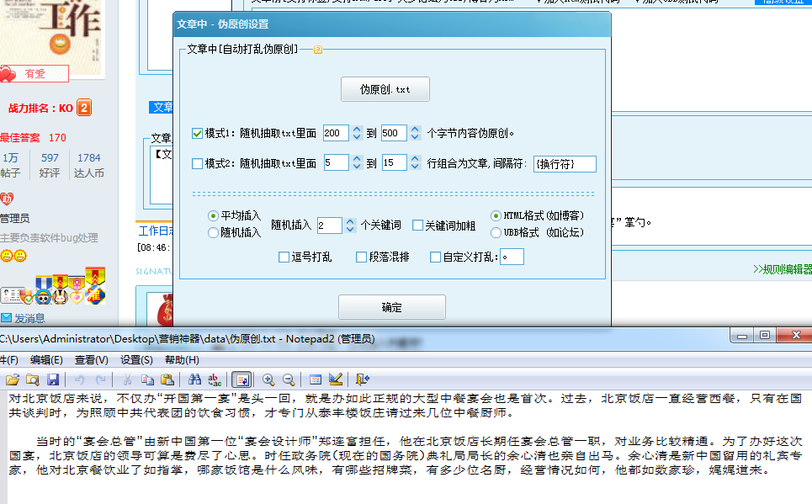Select the 随机插入 radio button
The width and height of the screenshot is (812, 504).
tap(213, 232)
